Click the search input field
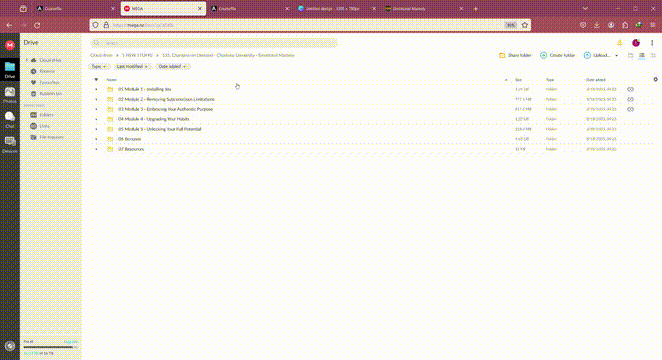Viewport: 662px width, 360px height. click(214, 43)
